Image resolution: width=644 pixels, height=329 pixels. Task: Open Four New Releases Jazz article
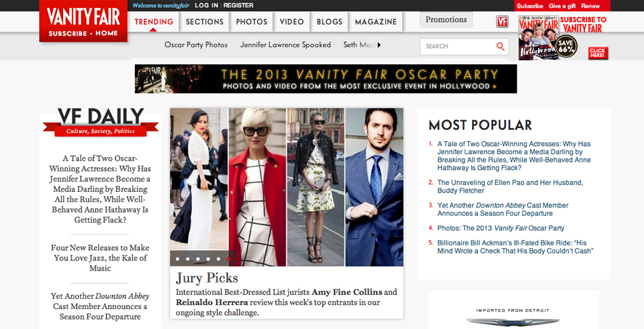pos(100,258)
